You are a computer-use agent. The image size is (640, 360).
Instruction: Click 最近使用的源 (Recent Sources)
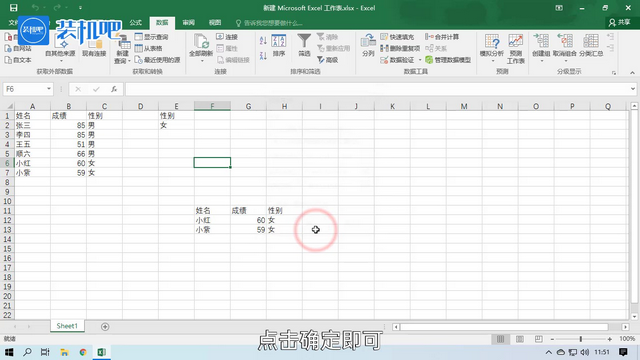point(158,60)
